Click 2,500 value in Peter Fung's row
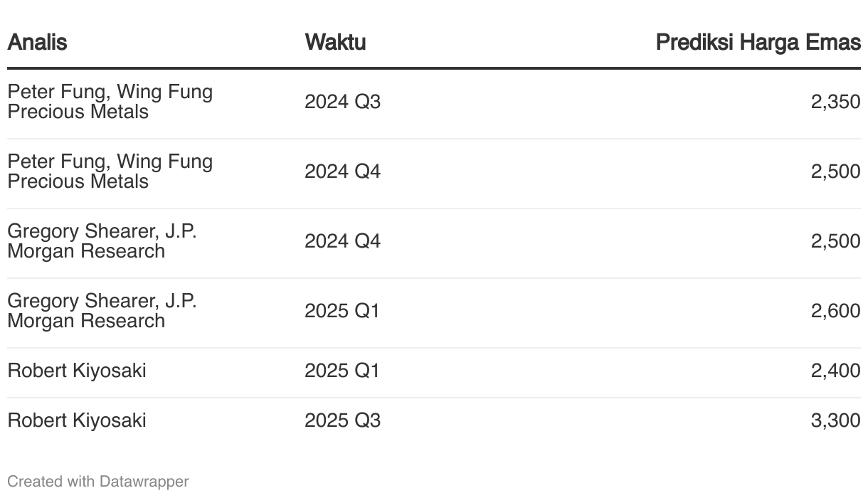The height and width of the screenshot is (498, 868). point(835,171)
